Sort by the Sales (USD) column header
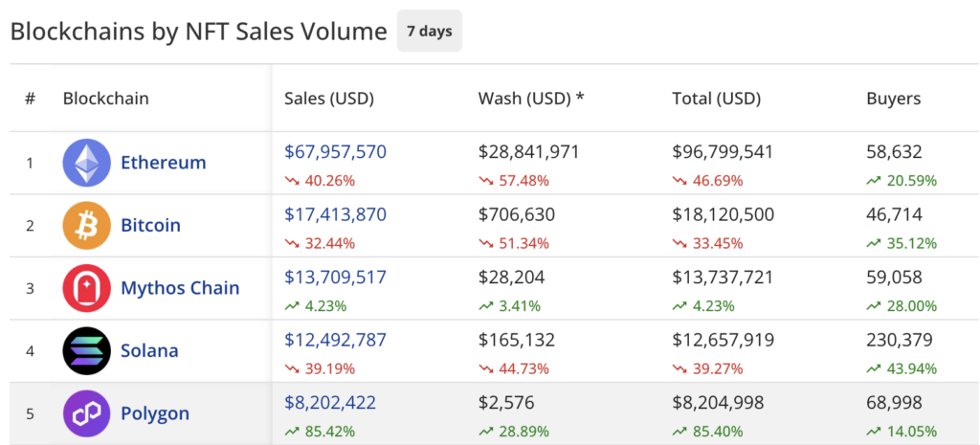The image size is (980, 445). (329, 99)
